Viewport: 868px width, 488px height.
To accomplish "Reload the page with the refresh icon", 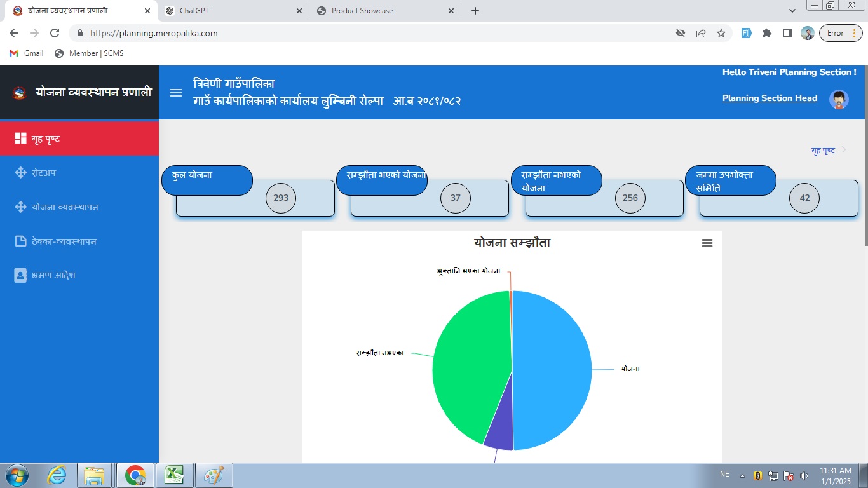I will pos(55,33).
